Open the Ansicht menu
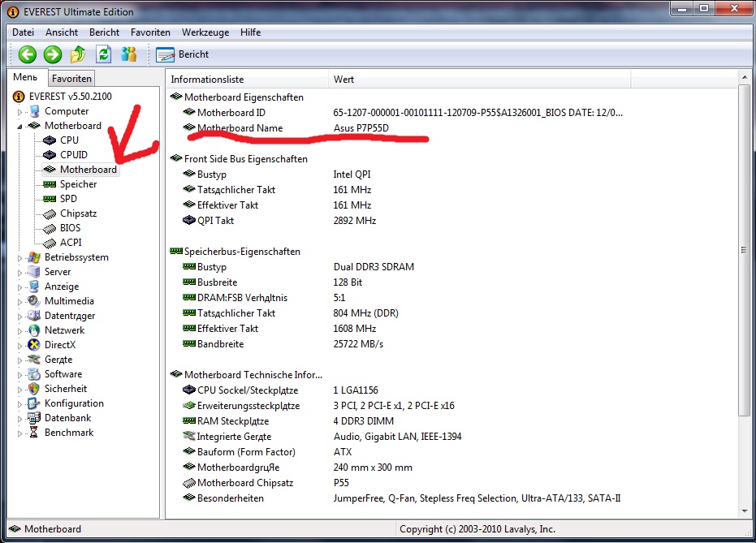 pyautogui.click(x=62, y=32)
